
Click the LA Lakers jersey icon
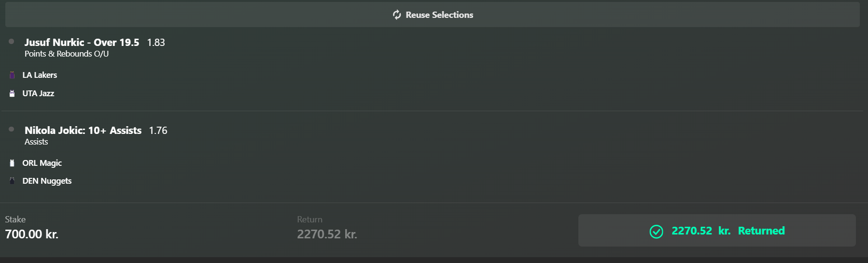click(x=12, y=75)
